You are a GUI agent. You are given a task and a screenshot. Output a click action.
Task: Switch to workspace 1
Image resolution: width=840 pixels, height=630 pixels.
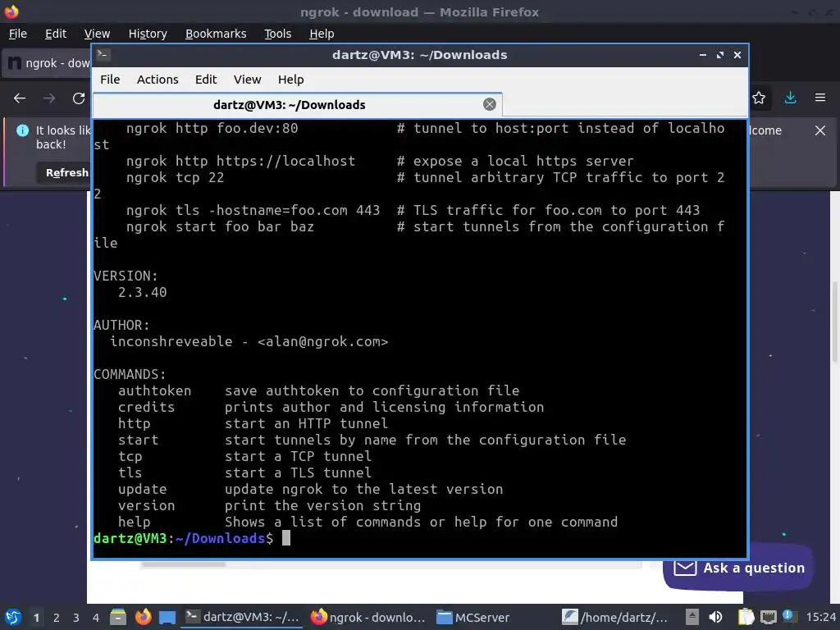36,618
